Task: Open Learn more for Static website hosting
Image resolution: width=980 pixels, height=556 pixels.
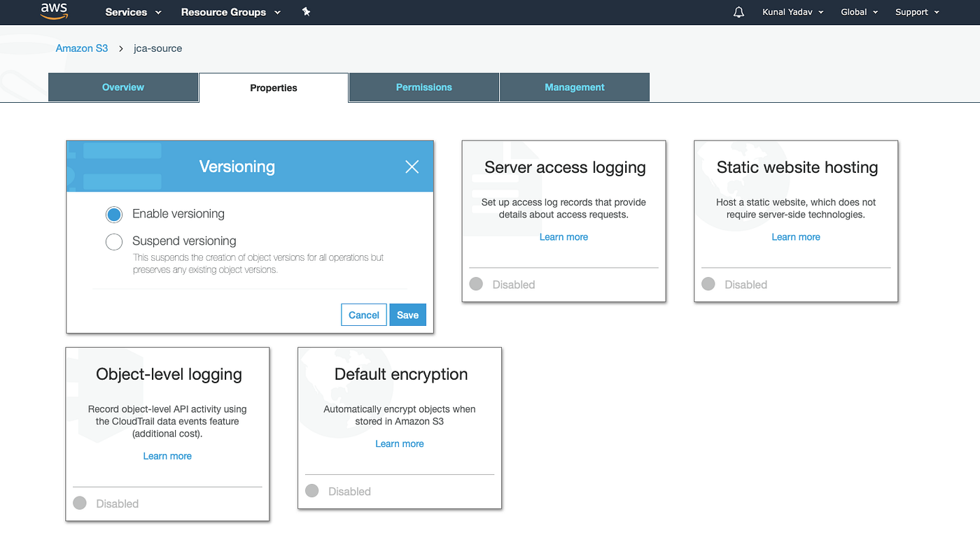Action: click(x=795, y=236)
